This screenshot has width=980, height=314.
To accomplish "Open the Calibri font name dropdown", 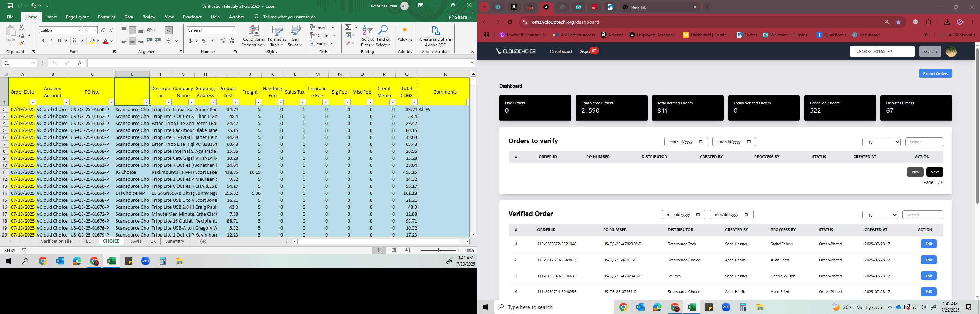I will click(x=79, y=30).
